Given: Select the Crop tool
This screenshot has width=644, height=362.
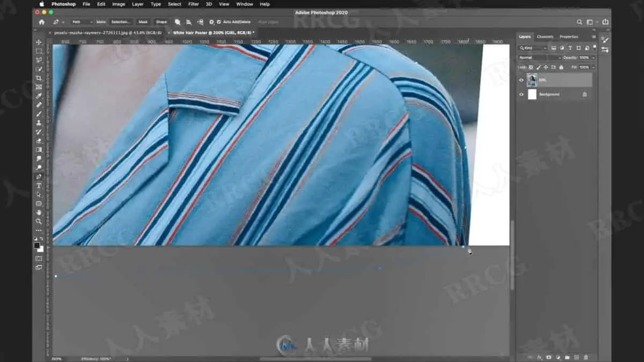Looking at the screenshot, I should point(39,78).
